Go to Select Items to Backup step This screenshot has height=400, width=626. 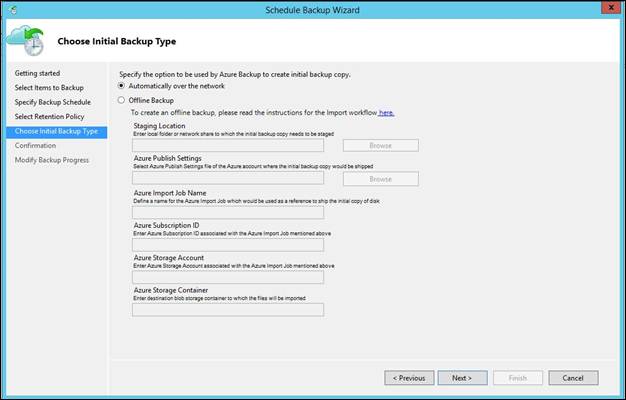coord(49,88)
